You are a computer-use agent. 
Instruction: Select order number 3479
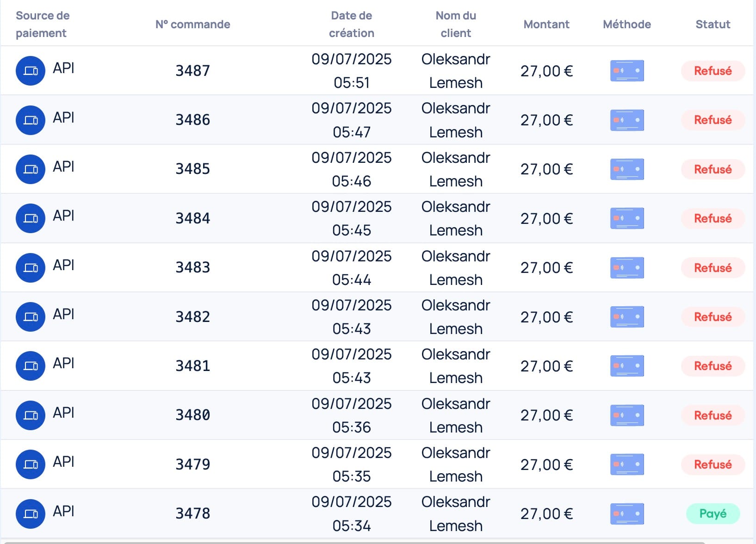pyautogui.click(x=192, y=464)
